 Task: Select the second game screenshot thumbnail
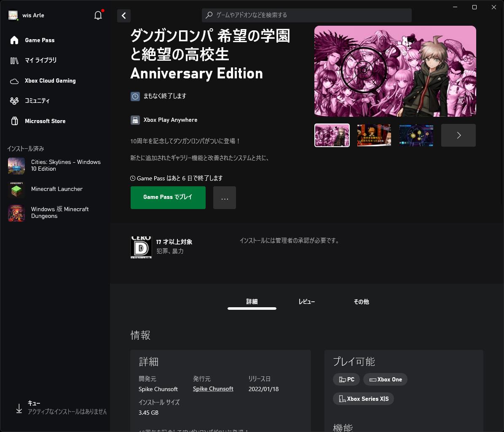(374, 135)
